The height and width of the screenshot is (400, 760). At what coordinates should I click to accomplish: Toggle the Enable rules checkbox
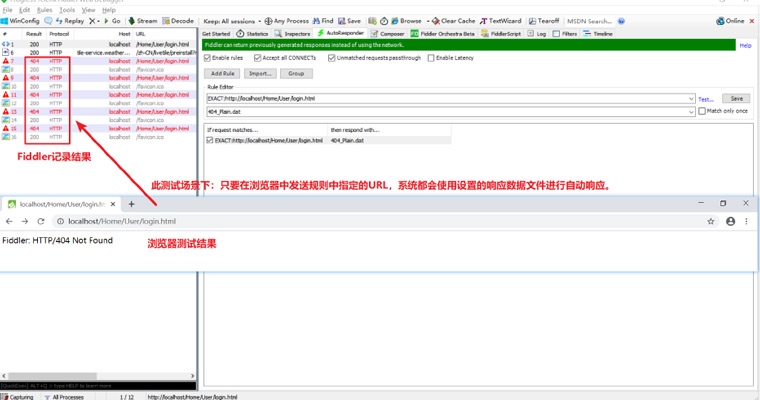207,58
